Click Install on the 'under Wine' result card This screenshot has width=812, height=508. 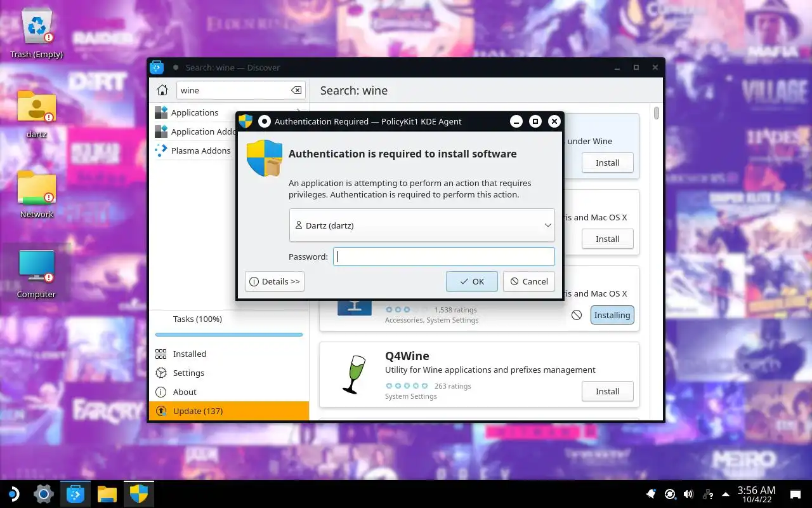(607, 163)
